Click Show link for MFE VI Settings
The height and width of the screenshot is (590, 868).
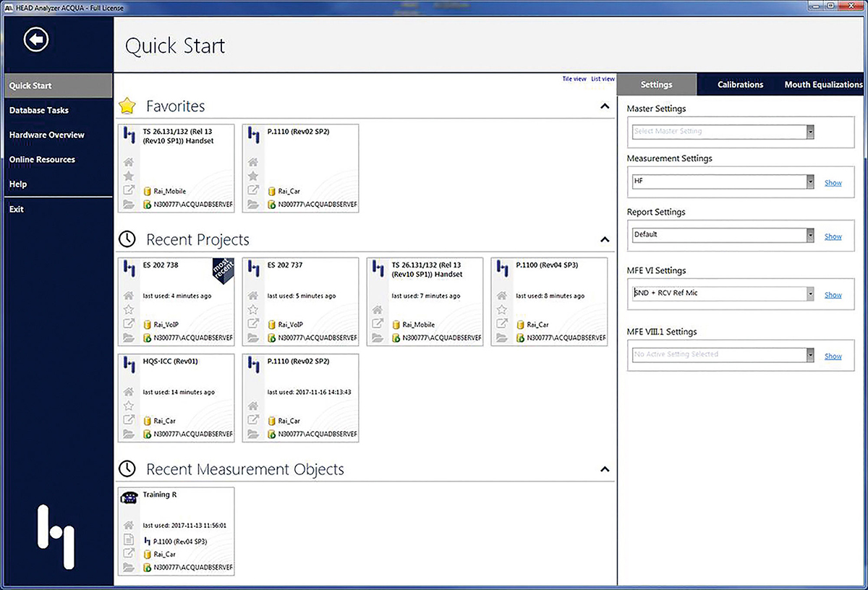pos(833,295)
